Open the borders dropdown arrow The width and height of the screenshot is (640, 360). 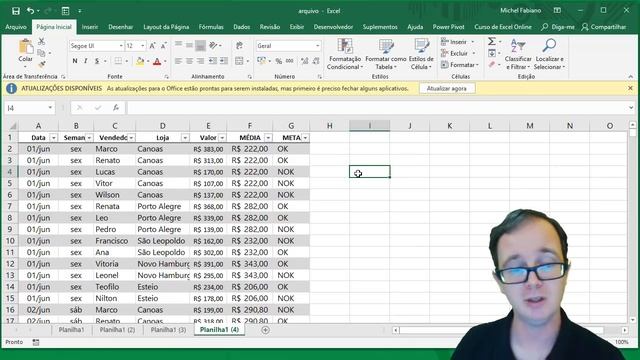pyautogui.click(x=127, y=61)
